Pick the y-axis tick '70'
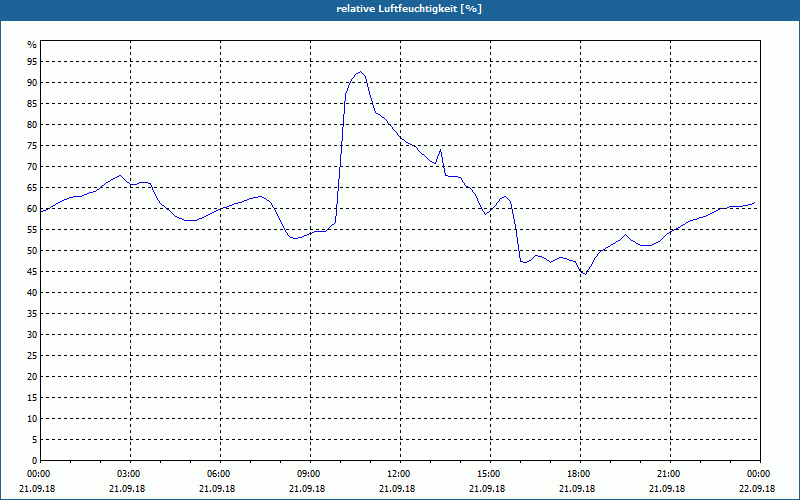Viewport: 800px width, 500px height. (x=32, y=167)
